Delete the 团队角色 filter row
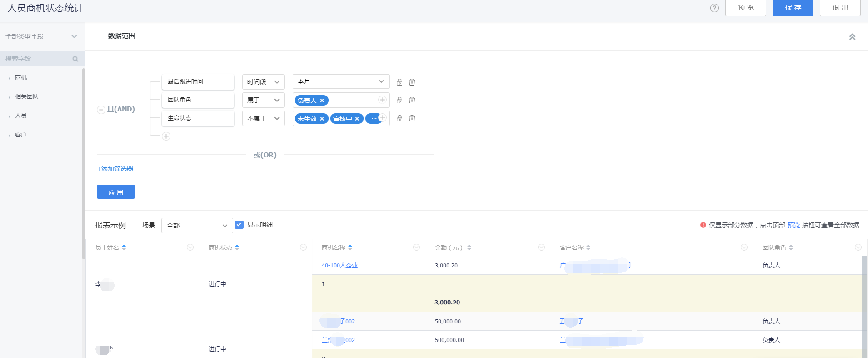The width and height of the screenshot is (868, 358). 412,100
